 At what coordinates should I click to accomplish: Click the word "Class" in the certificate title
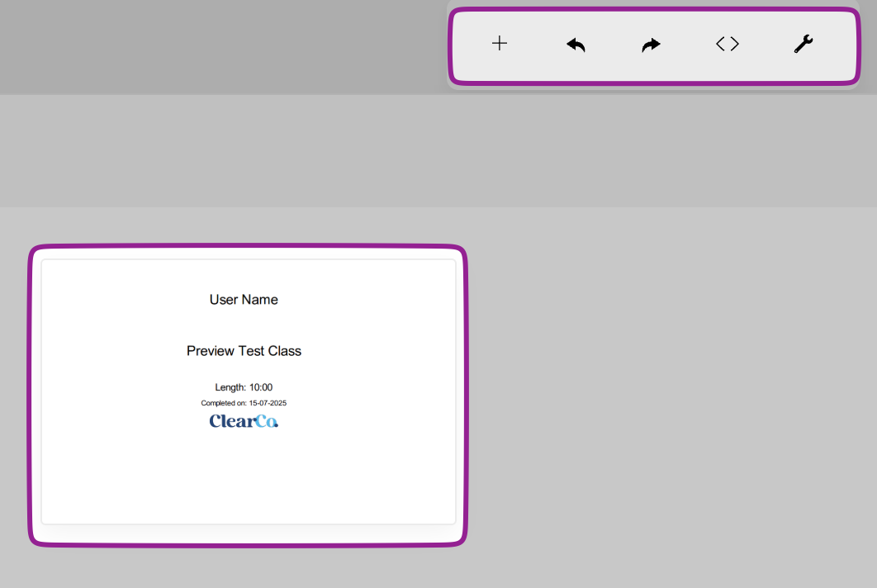coord(285,351)
